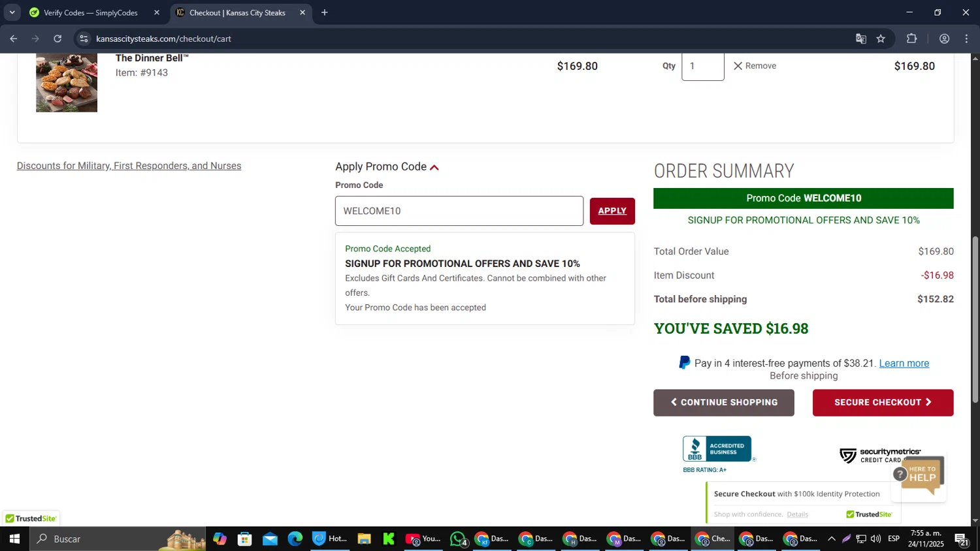Viewport: 980px width, 551px height.
Task: Open Microsoft Store from the taskbar
Action: pos(244,539)
